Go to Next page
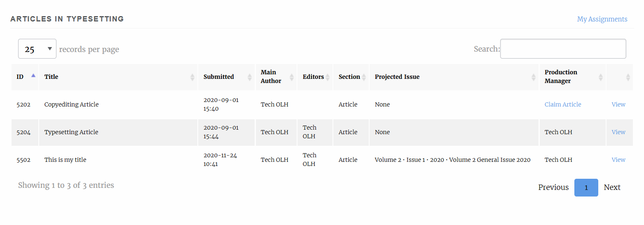Viewport: 644px width, 225px height. (612, 187)
